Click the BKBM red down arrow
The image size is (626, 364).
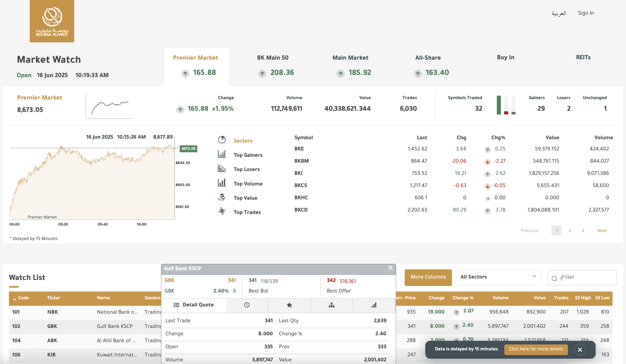point(487,162)
